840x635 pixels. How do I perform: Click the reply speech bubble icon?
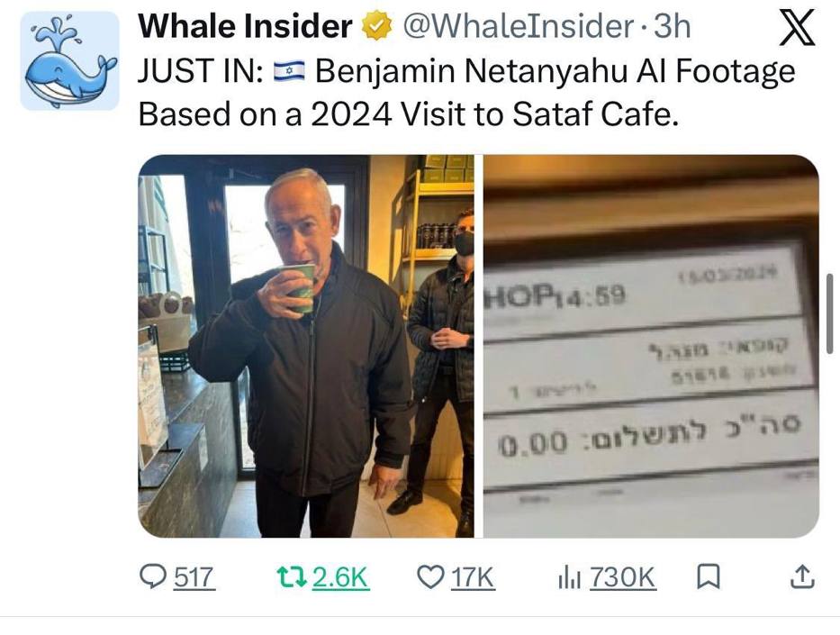pyautogui.click(x=153, y=577)
